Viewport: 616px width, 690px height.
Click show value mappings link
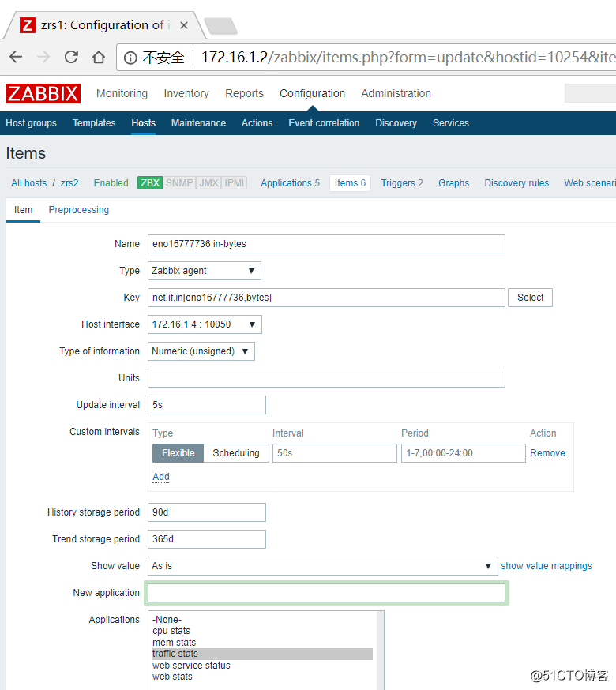pyautogui.click(x=546, y=566)
